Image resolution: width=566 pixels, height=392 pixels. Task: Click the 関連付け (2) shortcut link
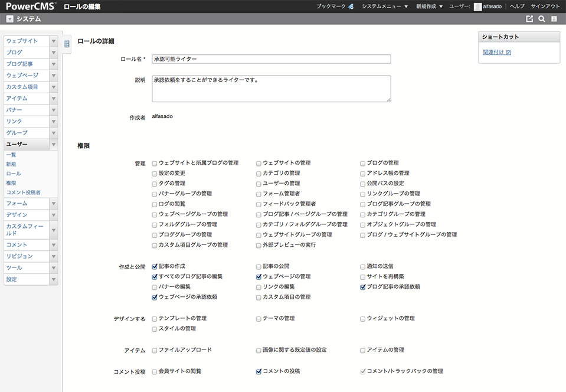pyautogui.click(x=496, y=53)
